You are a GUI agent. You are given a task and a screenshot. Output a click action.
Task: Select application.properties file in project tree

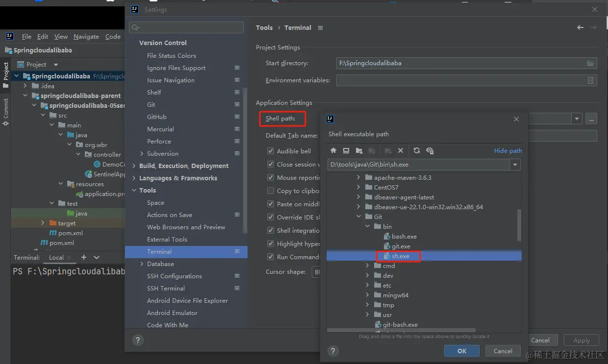pyautogui.click(x=101, y=194)
